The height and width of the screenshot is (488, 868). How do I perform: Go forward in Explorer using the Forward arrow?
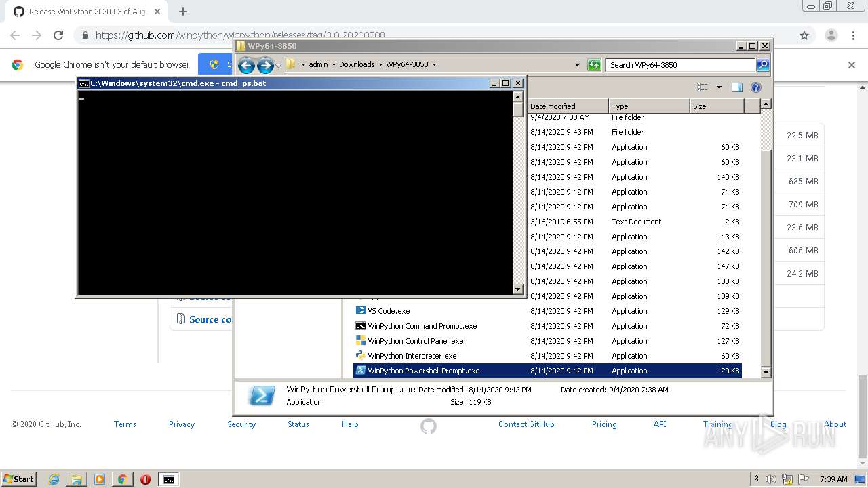[x=265, y=65]
